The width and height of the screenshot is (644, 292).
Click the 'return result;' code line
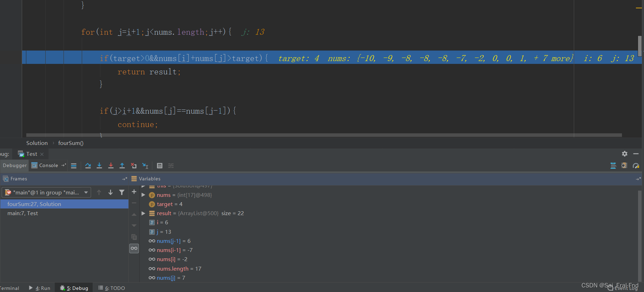pyautogui.click(x=149, y=72)
